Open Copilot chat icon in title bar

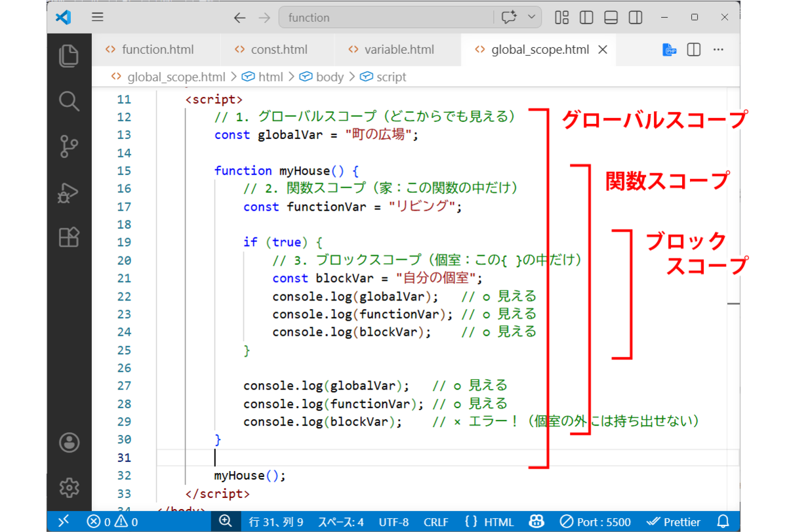point(509,18)
